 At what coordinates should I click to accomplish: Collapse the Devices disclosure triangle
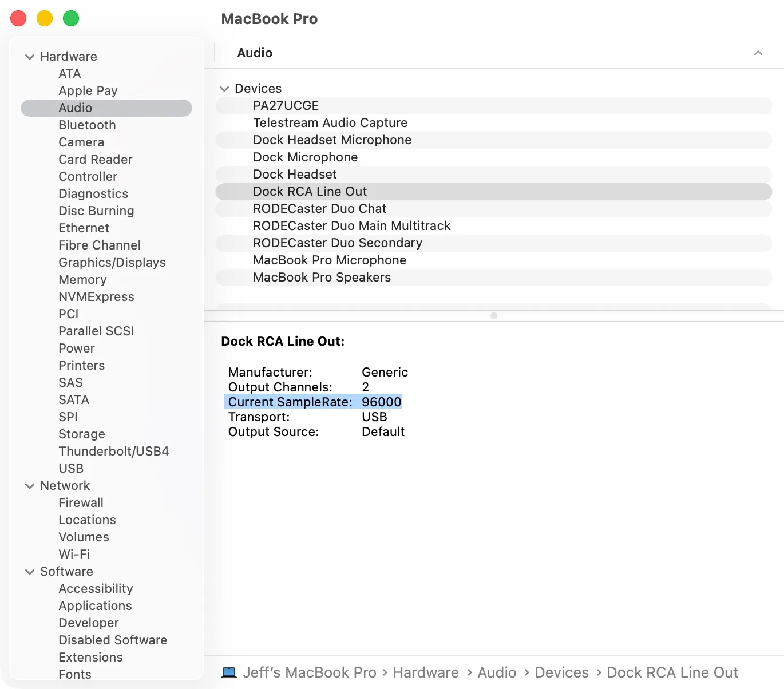coord(224,89)
